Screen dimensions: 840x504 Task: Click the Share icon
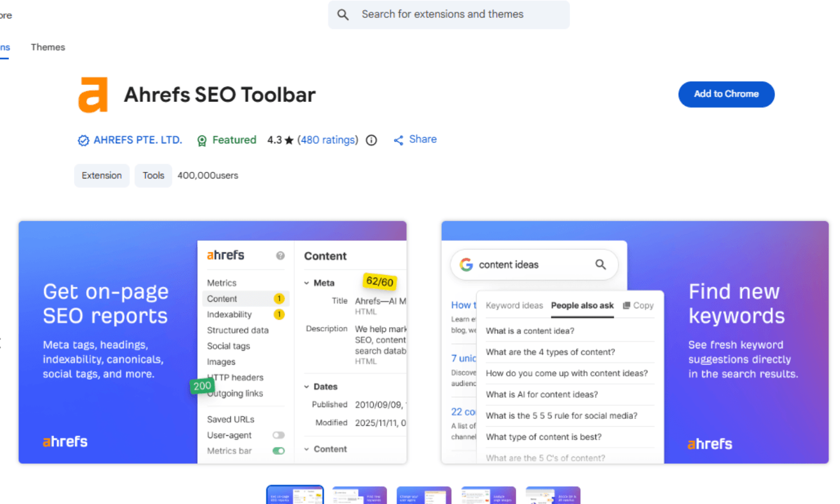click(398, 140)
